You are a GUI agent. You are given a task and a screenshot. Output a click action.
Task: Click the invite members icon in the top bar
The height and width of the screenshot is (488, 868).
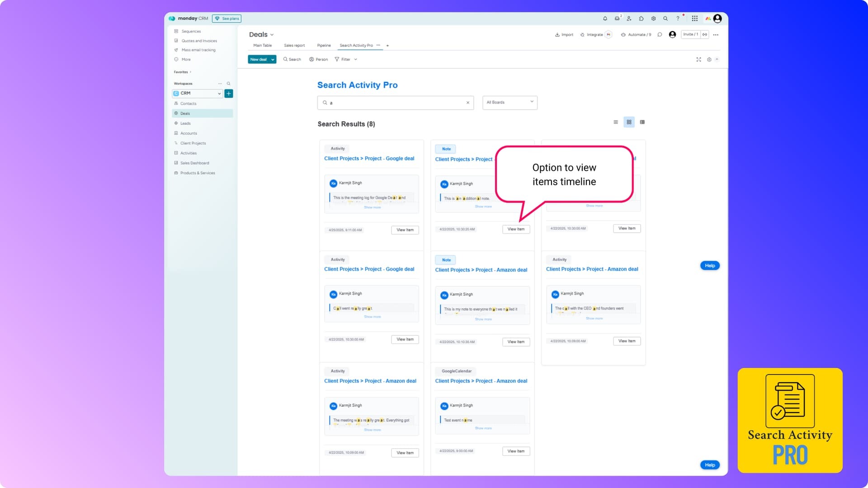(x=629, y=19)
